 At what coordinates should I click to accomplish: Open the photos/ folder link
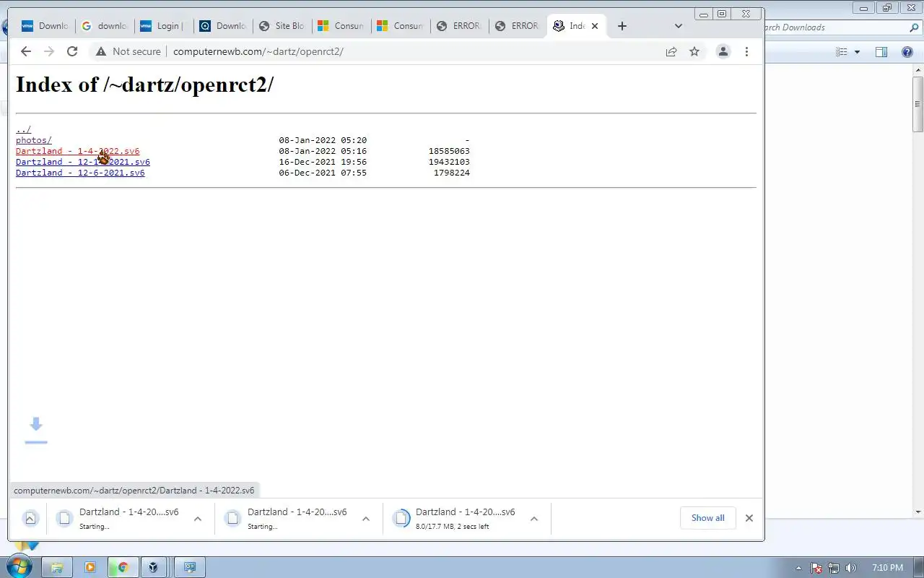pos(34,140)
